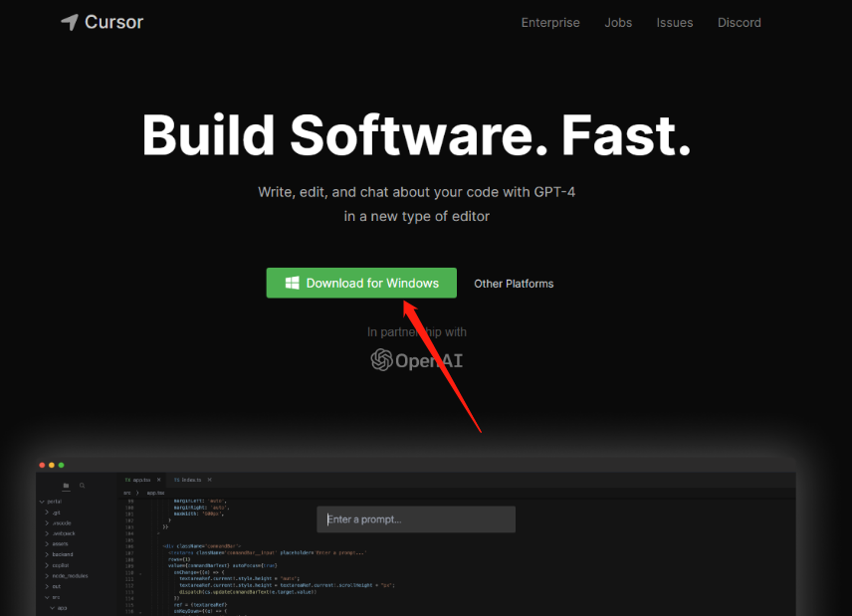The height and width of the screenshot is (616, 852).
Task: Expand the backend folder chevron
Action: [x=47, y=554]
